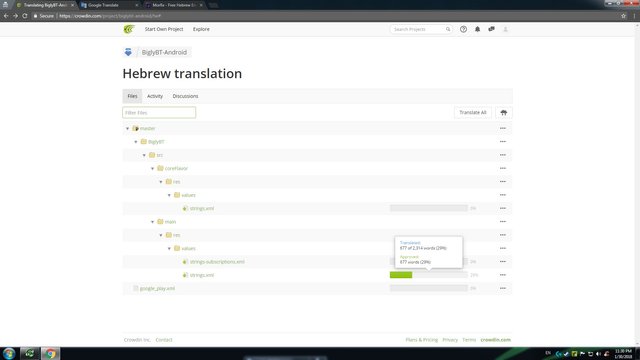Image resolution: width=640 pixels, height=360 pixels.
Task: Click the Translate All button
Action: [x=473, y=113]
